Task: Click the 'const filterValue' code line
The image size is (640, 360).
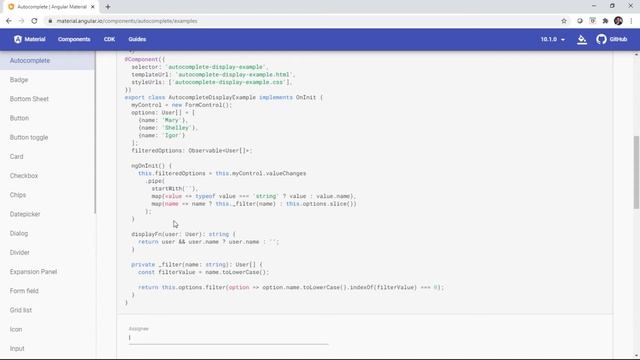Action: pyautogui.click(x=203, y=272)
